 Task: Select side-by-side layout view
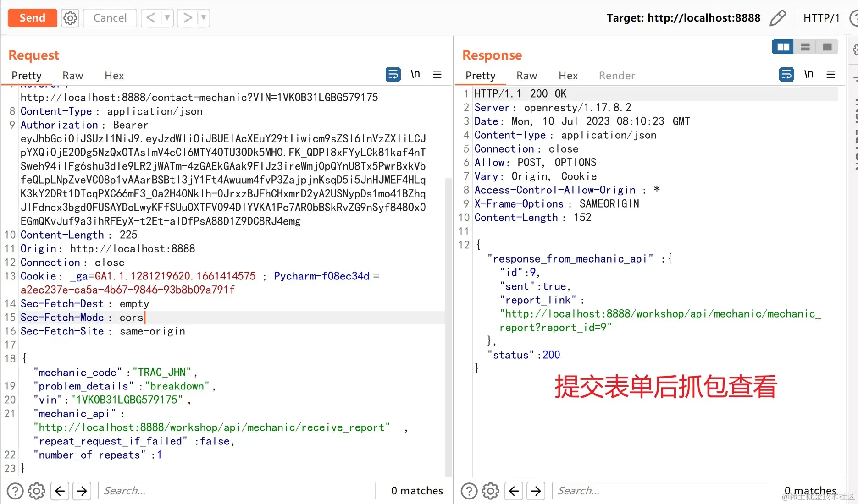click(x=783, y=47)
